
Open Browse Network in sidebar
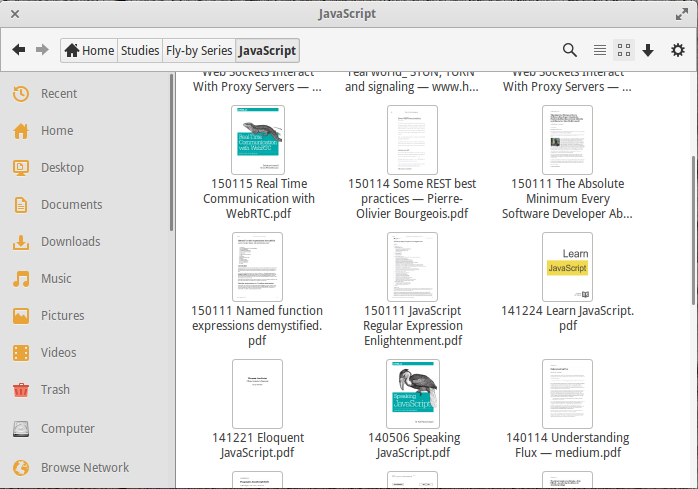(x=85, y=468)
